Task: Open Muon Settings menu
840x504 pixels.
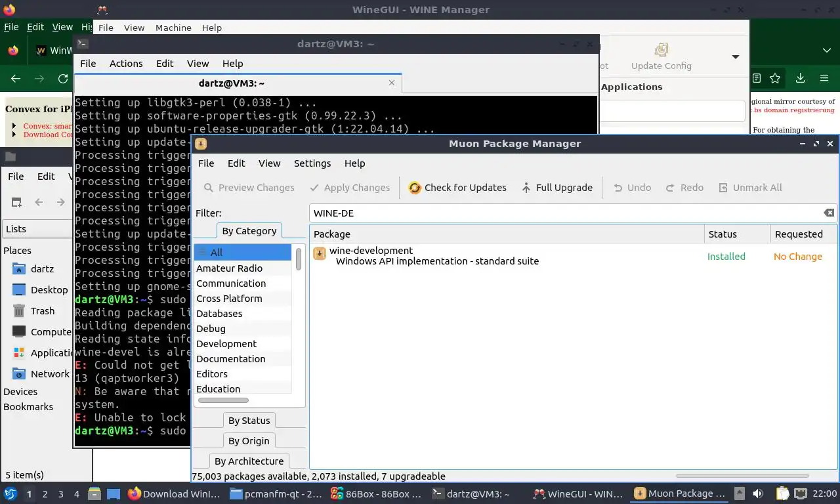Action: click(x=312, y=163)
